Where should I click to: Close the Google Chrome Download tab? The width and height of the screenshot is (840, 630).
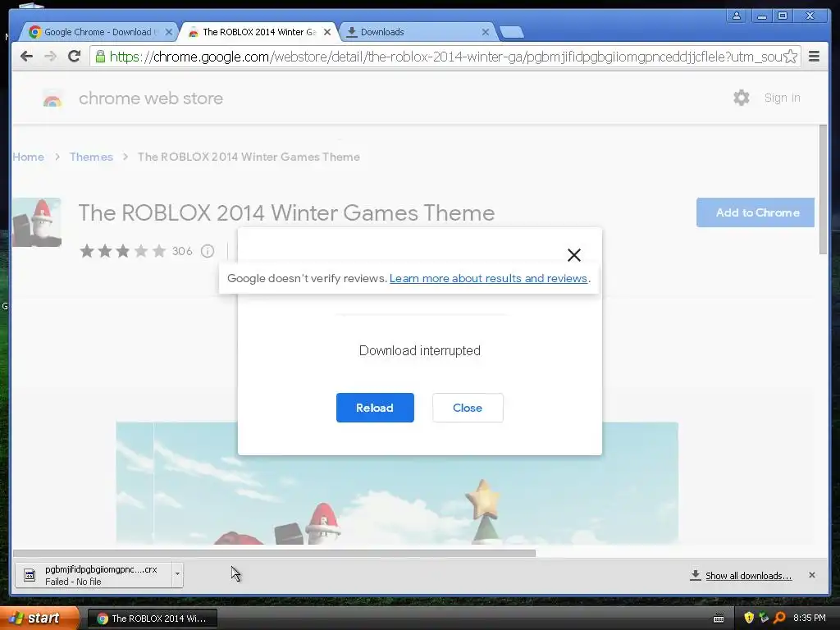point(169,32)
